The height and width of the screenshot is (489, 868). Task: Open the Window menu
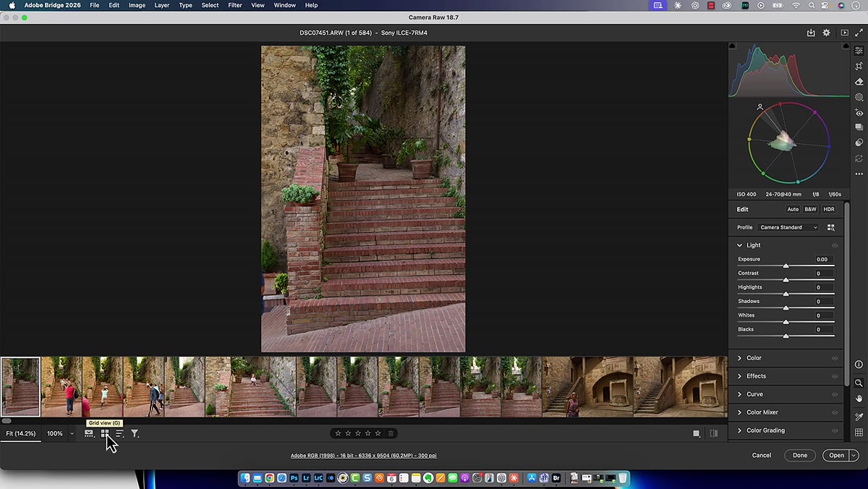click(285, 5)
